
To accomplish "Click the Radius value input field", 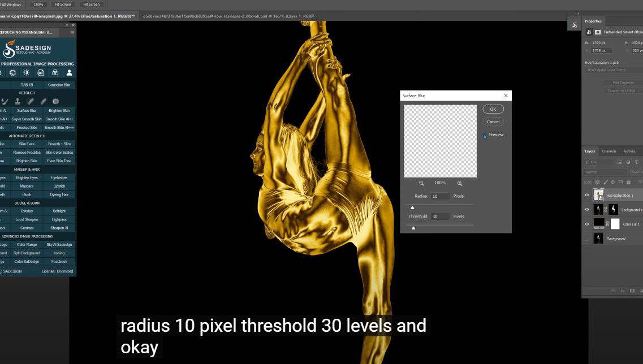I will (x=440, y=196).
